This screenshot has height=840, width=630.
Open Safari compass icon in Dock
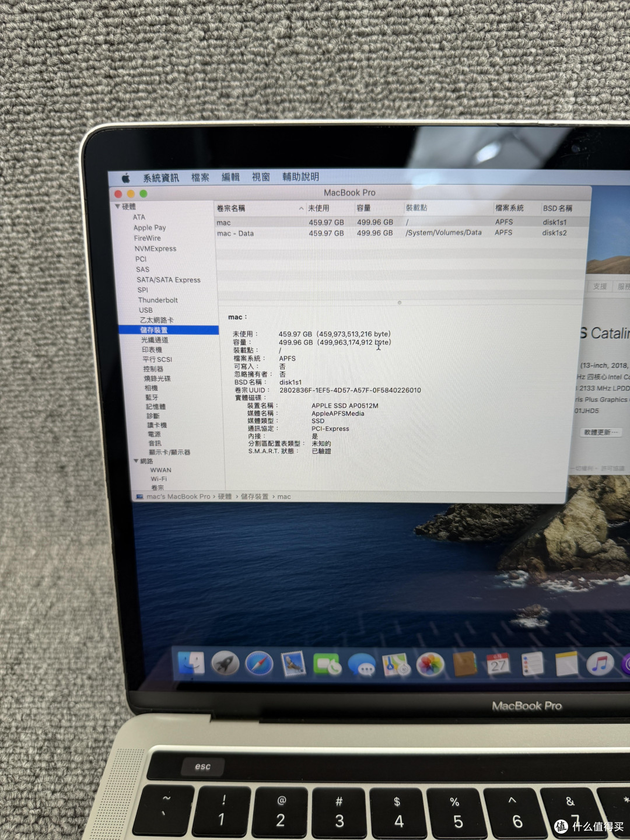(260, 664)
